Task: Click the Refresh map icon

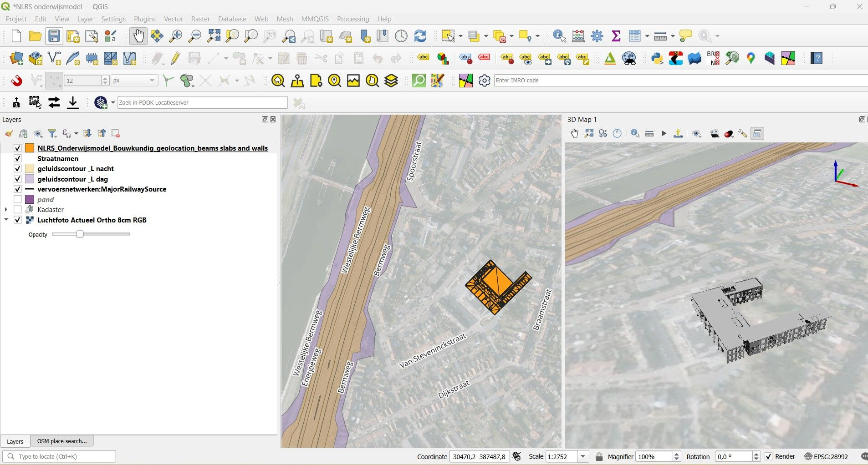Action: [420, 36]
